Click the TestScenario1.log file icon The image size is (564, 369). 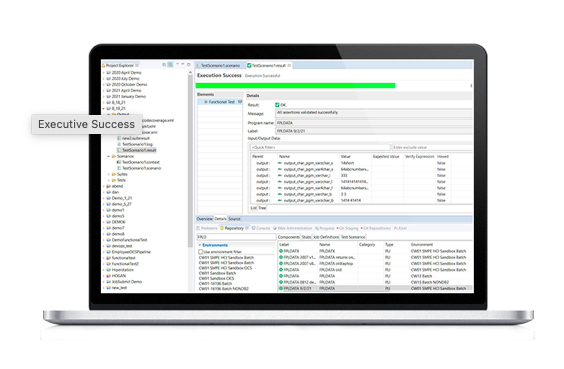(119, 144)
